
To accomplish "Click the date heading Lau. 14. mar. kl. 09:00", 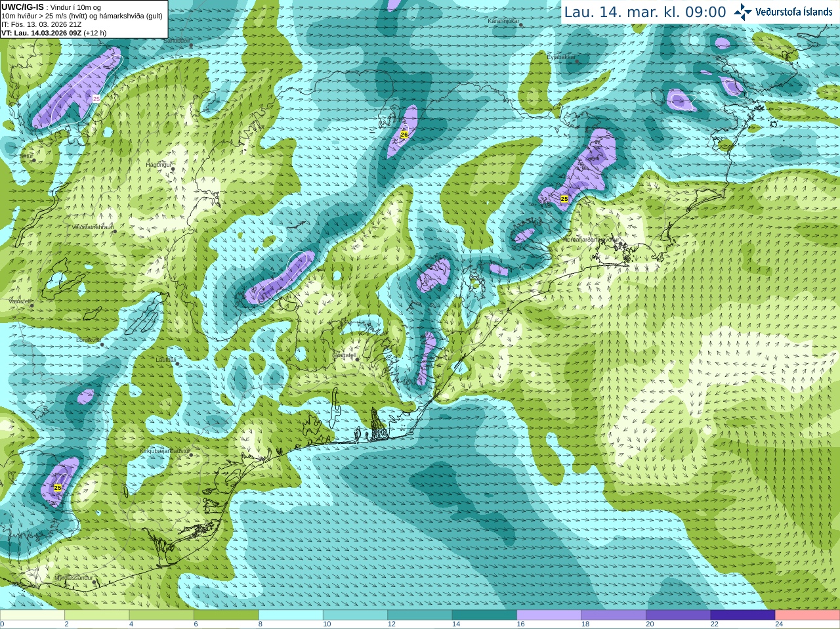I will 645,12.
